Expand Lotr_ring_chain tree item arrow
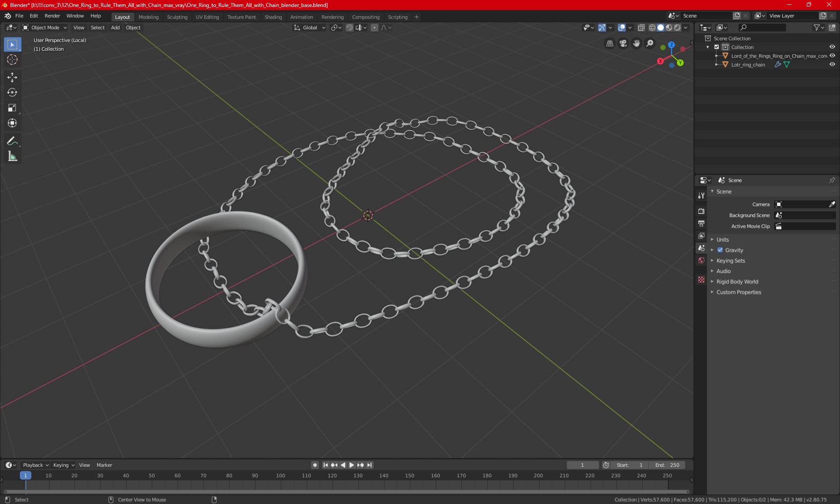This screenshot has width=840, height=504. pyautogui.click(x=717, y=65)
